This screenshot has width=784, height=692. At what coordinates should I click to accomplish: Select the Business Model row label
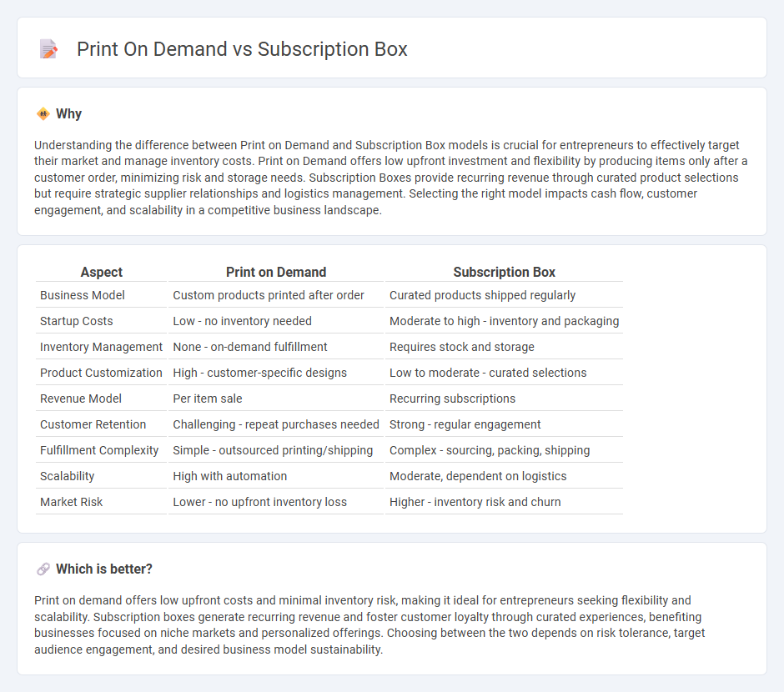(x=83, y=295)
